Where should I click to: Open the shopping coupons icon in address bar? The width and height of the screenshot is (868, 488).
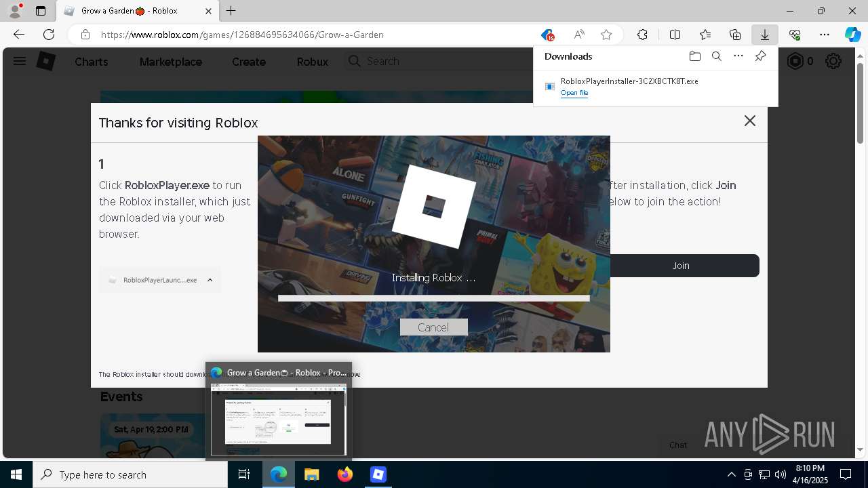[x=547, y=35]
